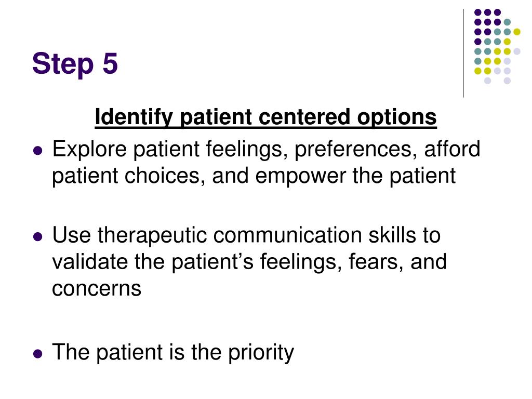Image resolution: width=532 pixels, height=399 pixels.
Task: Click the left lavender dot in the bottom row of the pattern
Action: [x=487, y=81]
